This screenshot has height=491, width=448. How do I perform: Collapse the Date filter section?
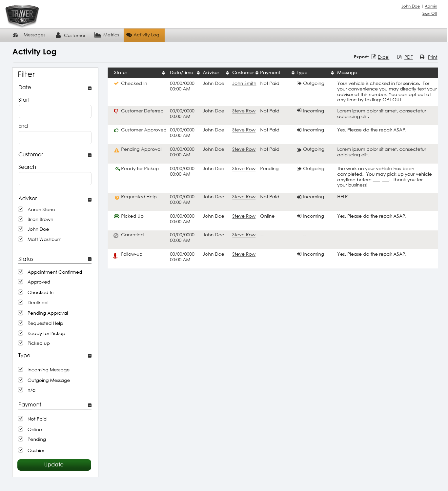(90, 88)
